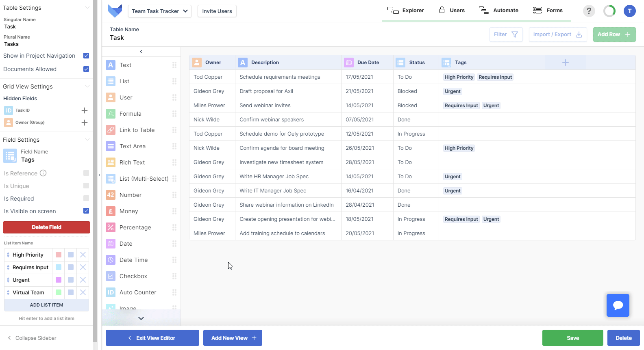
Task: Open the Users tab
Action: (452, 11)
